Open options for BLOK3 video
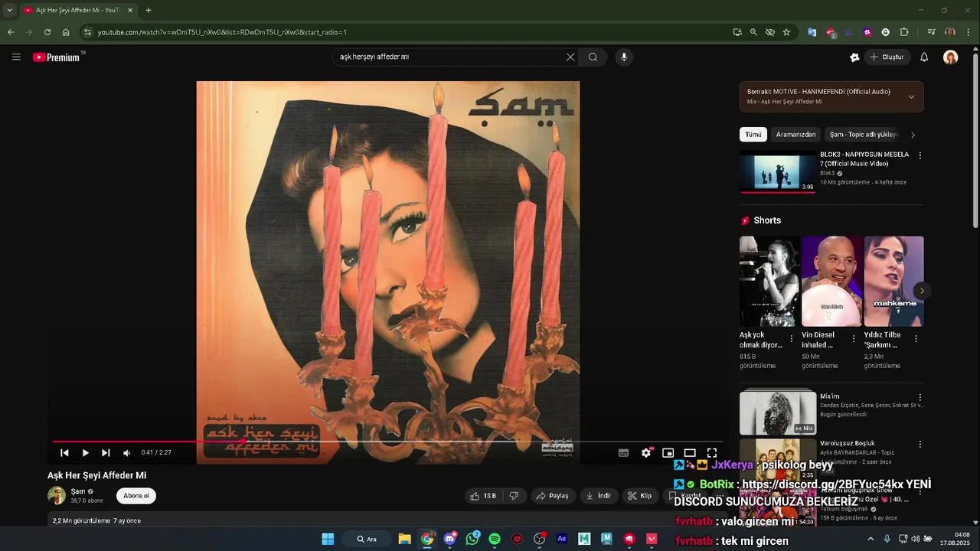This screenshot has width=980, height=551. 920,155
